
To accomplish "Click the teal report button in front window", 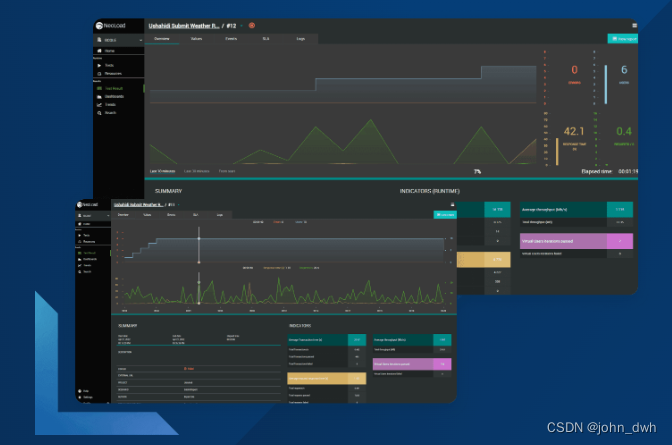I will coord(445,215).
